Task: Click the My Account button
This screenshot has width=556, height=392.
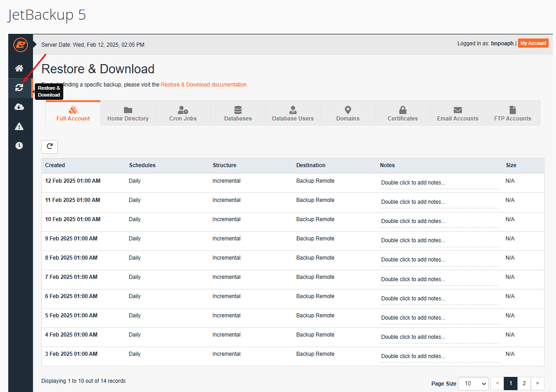Action: pyautogui.click(x=533, y=43)
